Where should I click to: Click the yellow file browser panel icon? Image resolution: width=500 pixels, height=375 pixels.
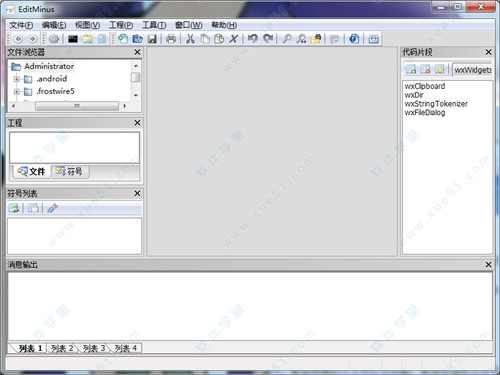point(87,39)
